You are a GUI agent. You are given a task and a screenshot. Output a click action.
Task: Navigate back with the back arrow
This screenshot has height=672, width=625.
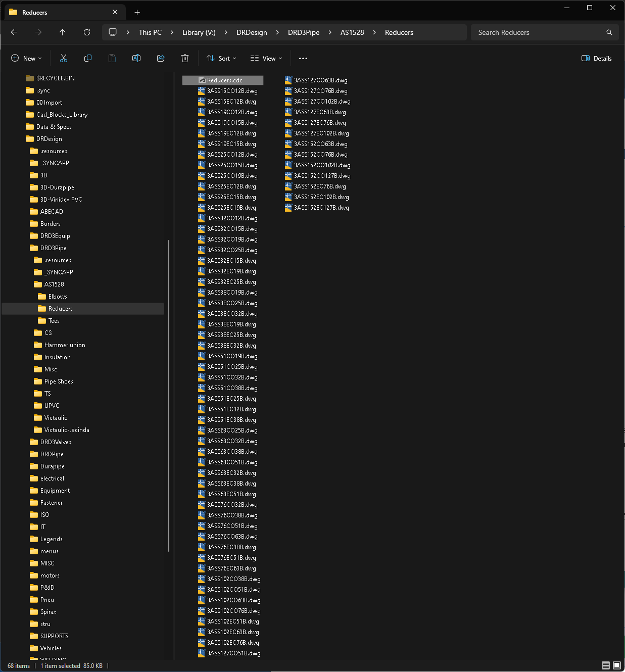tap(14, 32)
